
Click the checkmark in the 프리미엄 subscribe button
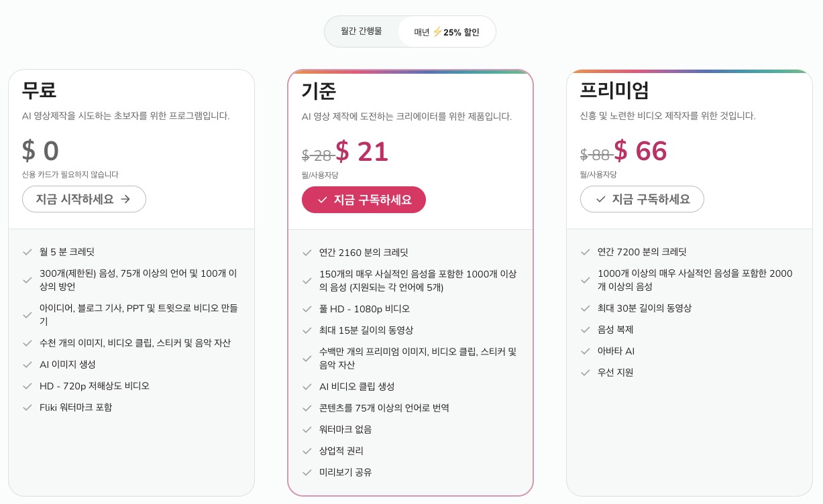point(600,199)
